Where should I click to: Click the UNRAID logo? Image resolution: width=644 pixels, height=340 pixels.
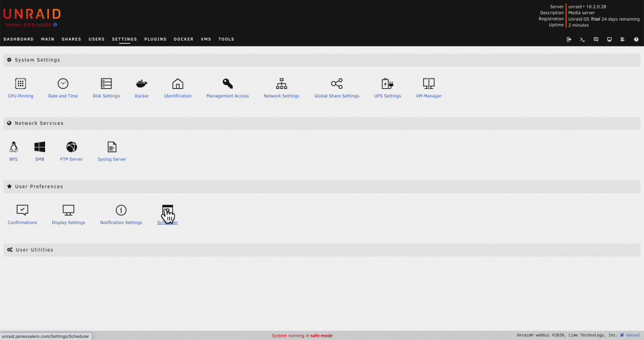[32, 14]
